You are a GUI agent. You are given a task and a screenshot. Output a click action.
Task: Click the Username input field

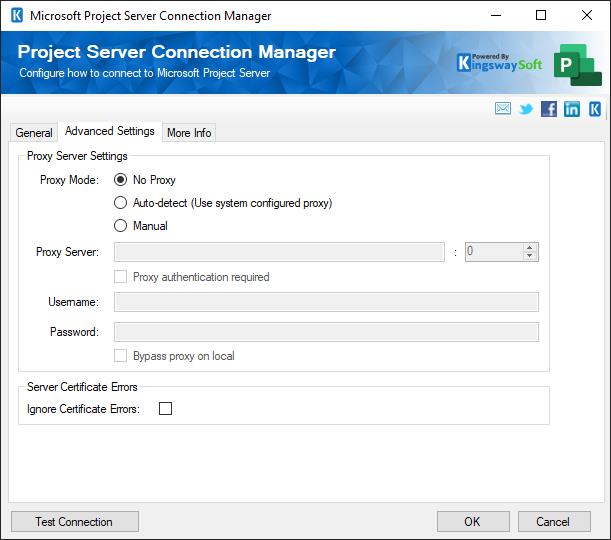click(327, 302)
